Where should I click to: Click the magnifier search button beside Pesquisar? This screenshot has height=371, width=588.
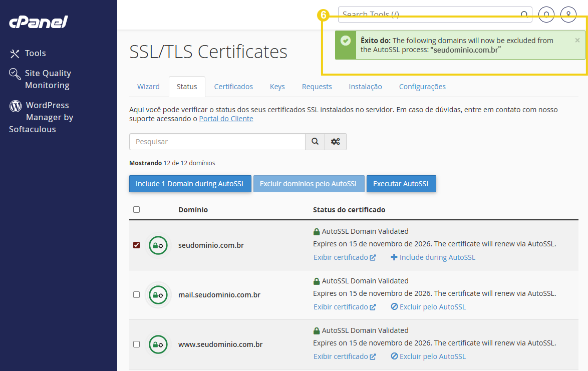pos(315,142)
